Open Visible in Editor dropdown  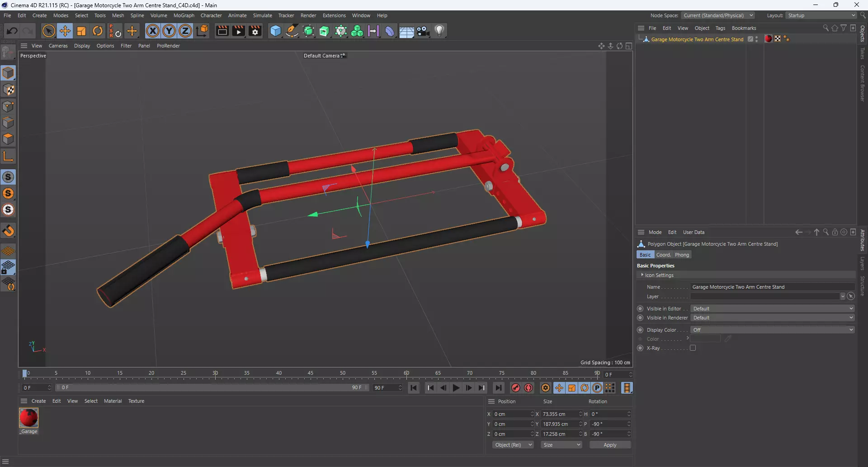[x=773, y=309]
